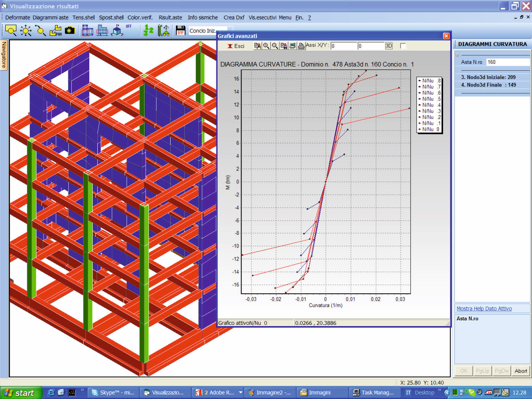Click Esci to exit Grafici avanzati
The height and width of the screenshot is (399, 532).
pos(236,46)
